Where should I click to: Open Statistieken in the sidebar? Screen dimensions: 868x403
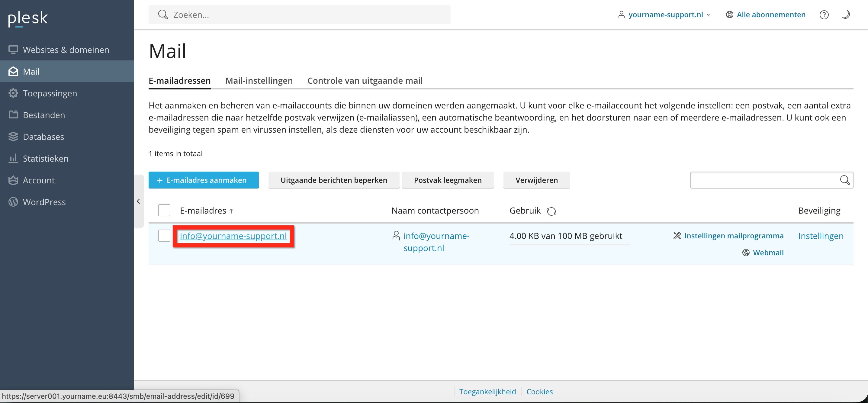(x=46, y=158)
